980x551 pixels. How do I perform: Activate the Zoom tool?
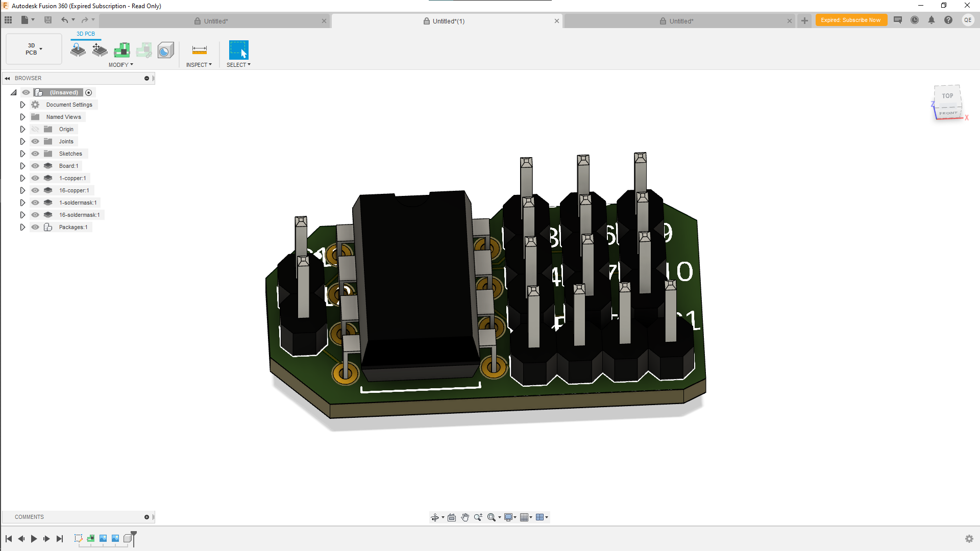[x=478, y=517]
